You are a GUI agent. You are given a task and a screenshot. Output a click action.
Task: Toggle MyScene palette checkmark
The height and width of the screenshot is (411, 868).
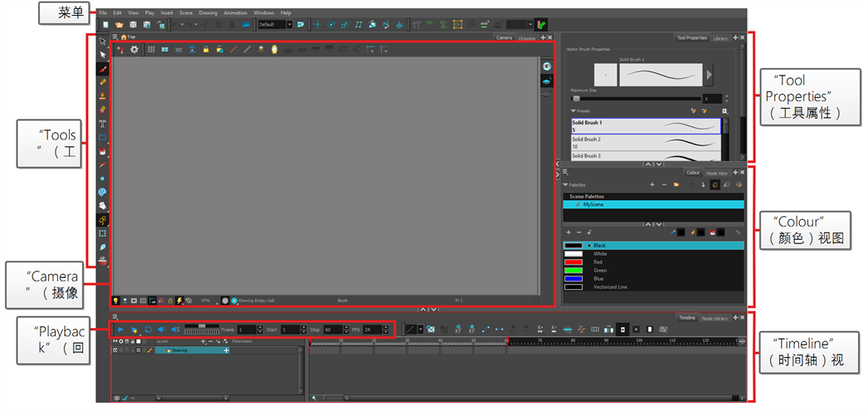[x=578, y=204]
